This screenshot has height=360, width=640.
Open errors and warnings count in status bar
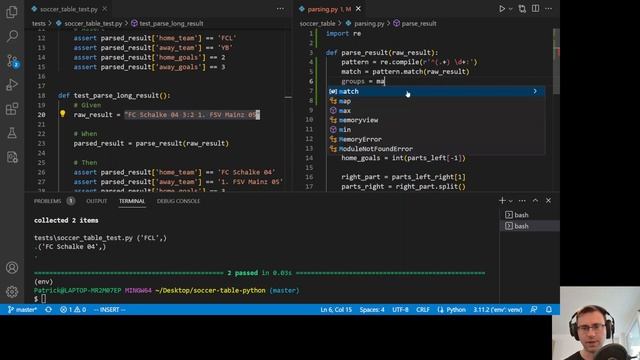[x=73, y=309]
